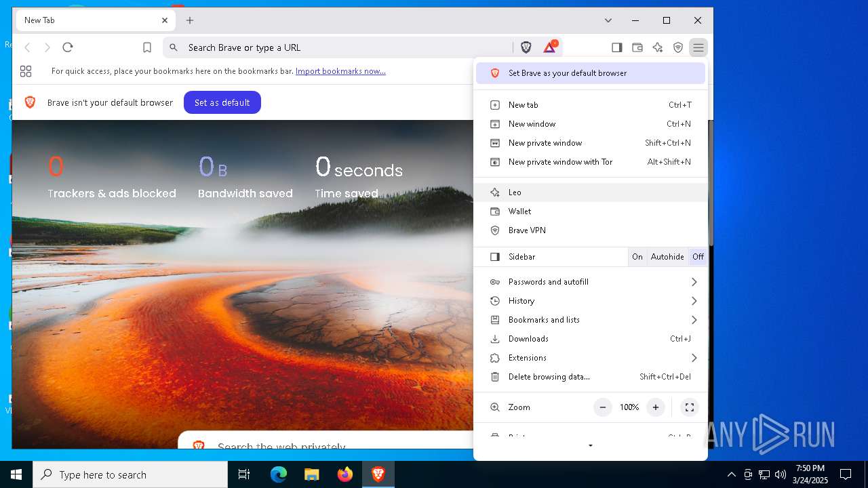
Task: Open the apps grid icon on bookmarks bar
Action: (26, 71)
